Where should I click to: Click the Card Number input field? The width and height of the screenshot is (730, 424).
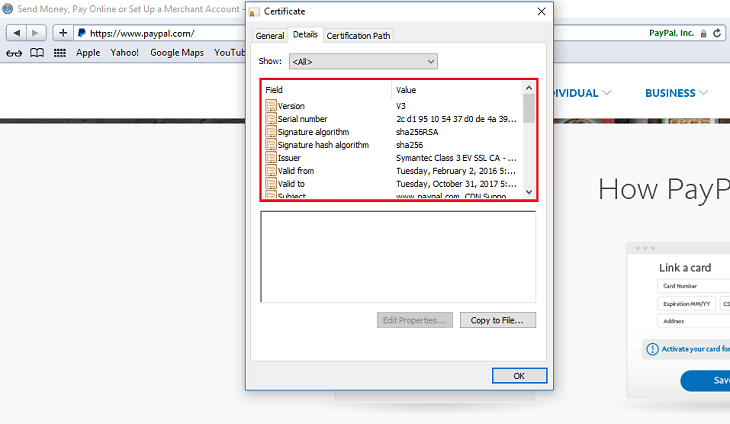(x=694, y=286)
